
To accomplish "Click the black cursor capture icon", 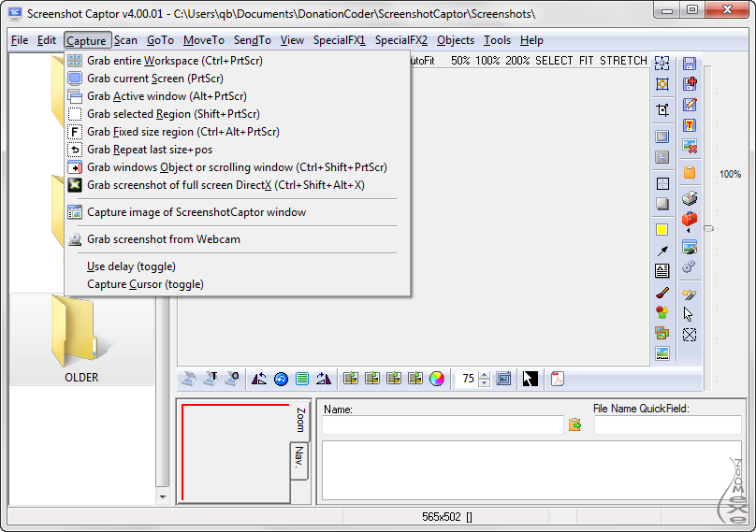I will point(530,379).
